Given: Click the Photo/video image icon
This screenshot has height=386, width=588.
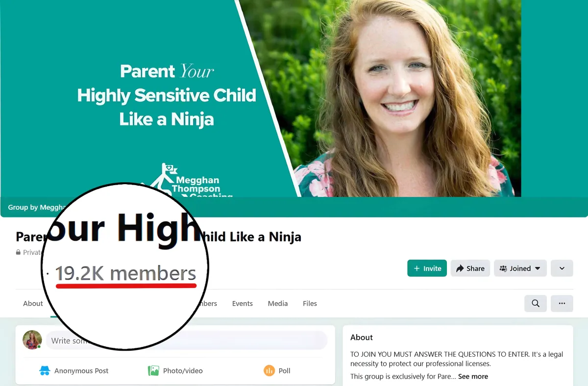Looking at the screenshot, I should coord(153,371).
